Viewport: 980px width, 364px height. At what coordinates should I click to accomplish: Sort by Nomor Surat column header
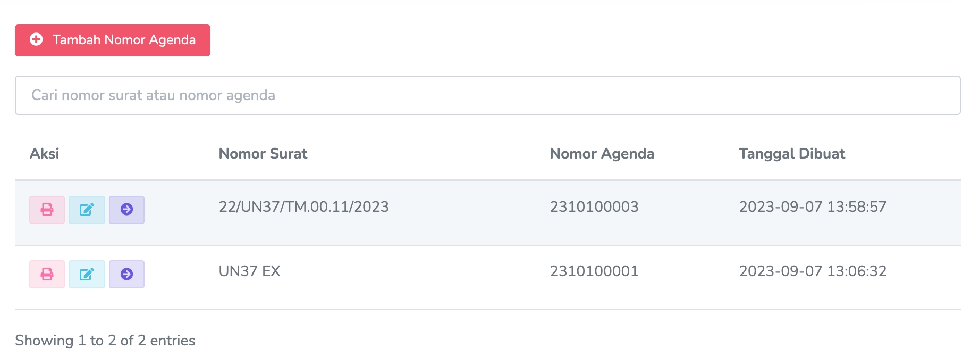pyautogui.click(x=263, y=154)
